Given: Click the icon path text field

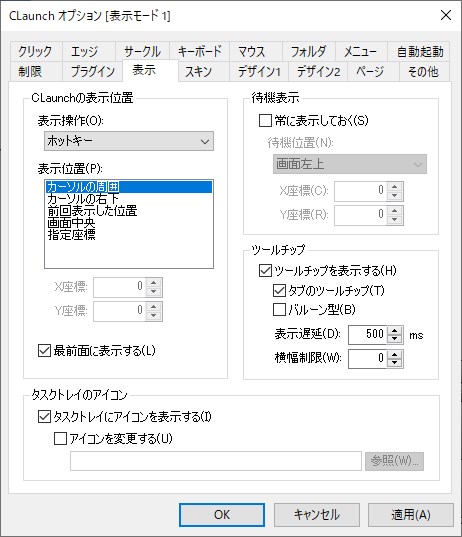Looking at the screenshot, I should [216, 461].
